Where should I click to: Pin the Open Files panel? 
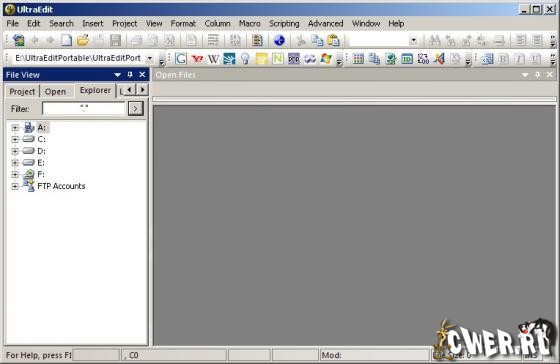click(x=538, y=75)
